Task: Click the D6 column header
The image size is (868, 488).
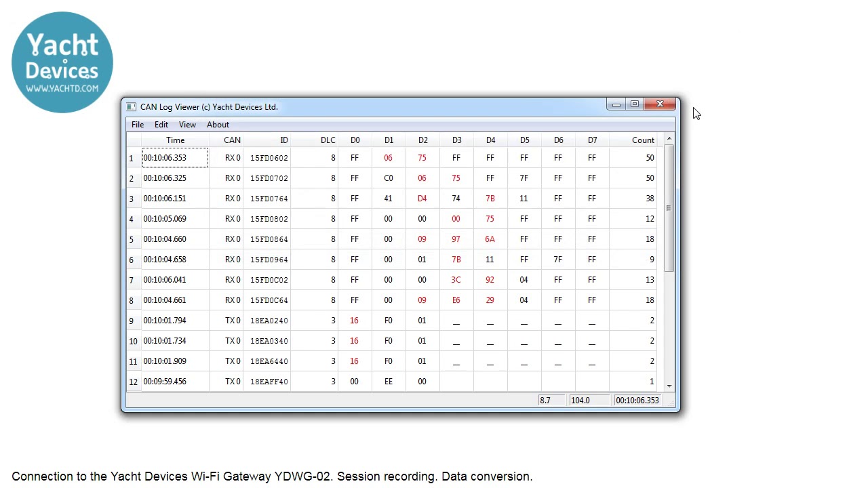Action: [x=558, y=140]
